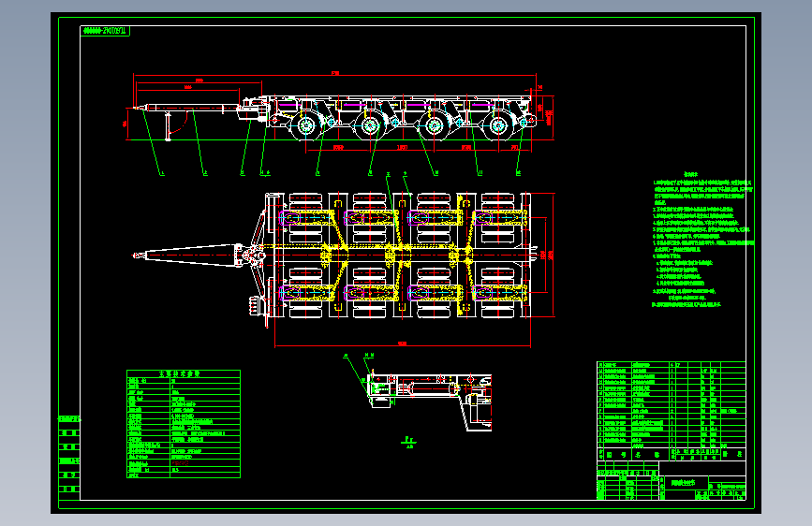Select the technical parameters table title row
Screen dimensions: 812x526
pos(184,373)
